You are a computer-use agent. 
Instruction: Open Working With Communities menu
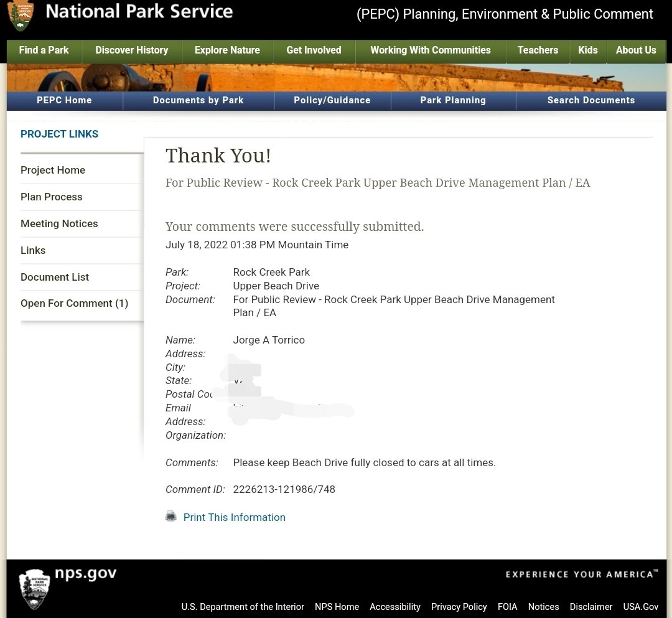point(431,50)
